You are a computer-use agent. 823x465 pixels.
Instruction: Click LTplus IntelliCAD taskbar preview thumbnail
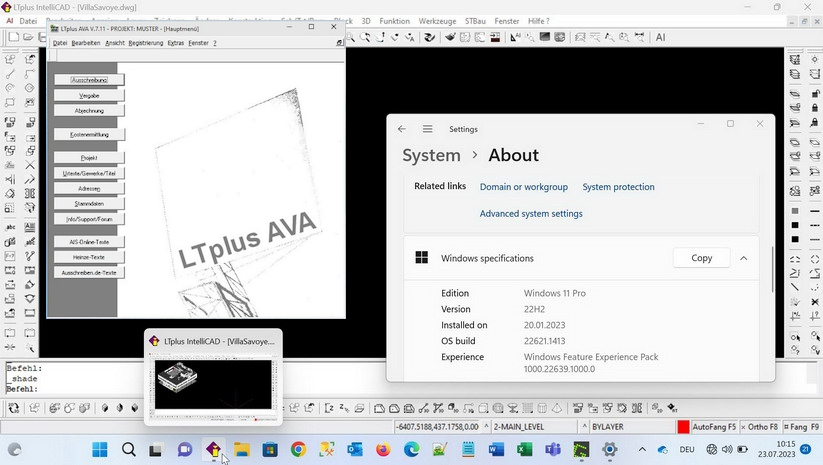pyautogui.click(x=213, y=377)
